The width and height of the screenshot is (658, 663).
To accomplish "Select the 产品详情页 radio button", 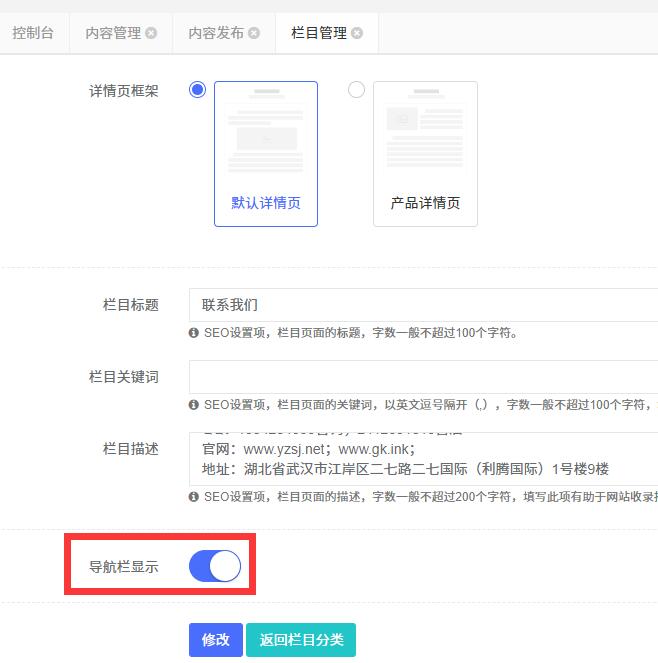I will tap(356, 90).
